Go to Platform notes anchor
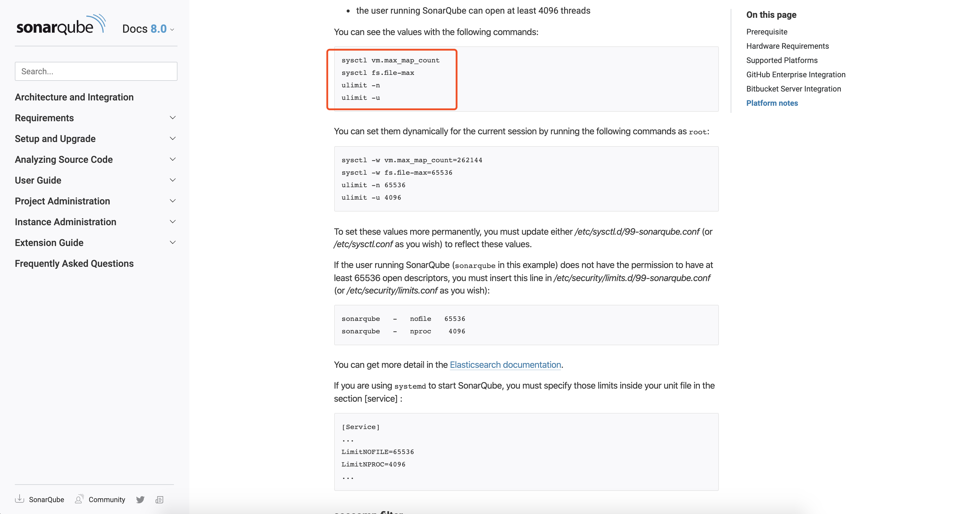Viewport: 980px width, 514px height. point(772,103)
